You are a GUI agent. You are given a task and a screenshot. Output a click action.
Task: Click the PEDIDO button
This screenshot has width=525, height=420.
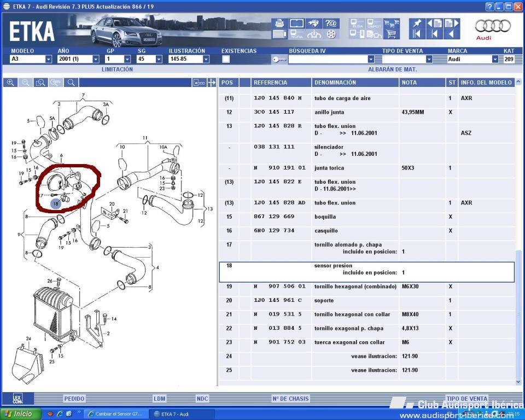74,399
